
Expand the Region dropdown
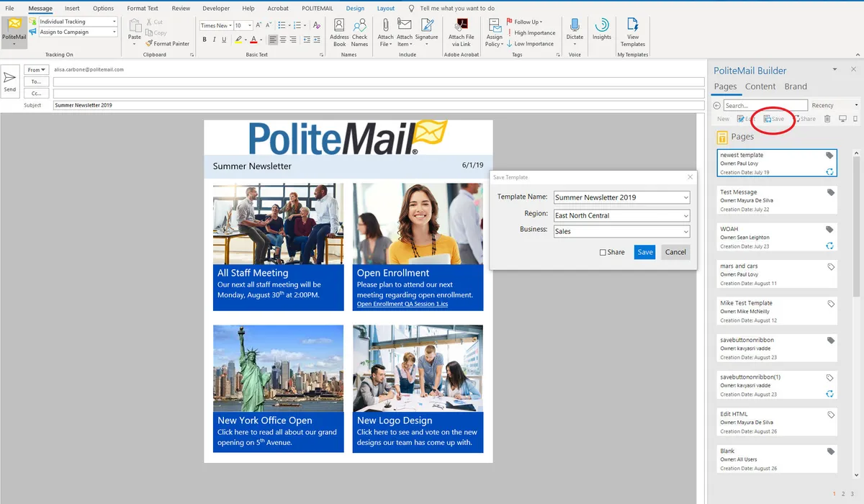(685, 215)
